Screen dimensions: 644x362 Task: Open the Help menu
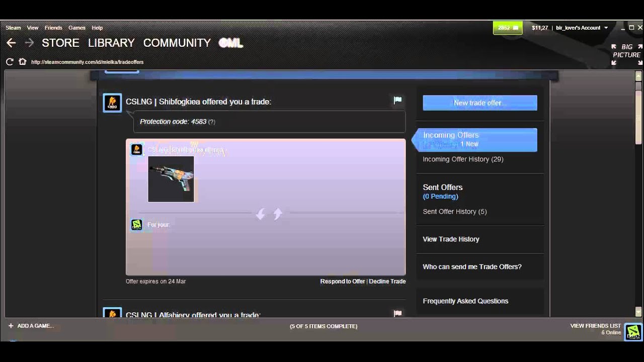click(97, 28)
